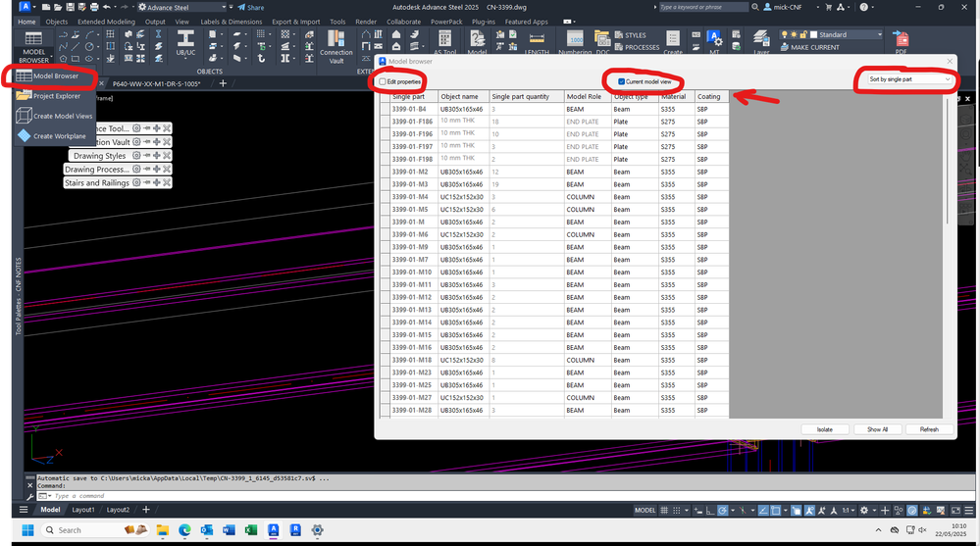Click the search magnifier icon in title bar
980x546 pixels.
coord(755,7)
